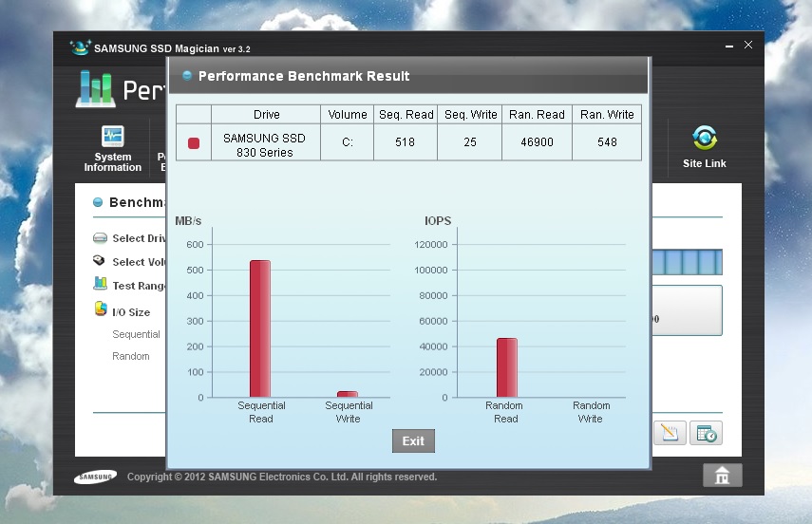The height and width of the screenshot is (524, 812).
Task: Minimize the SSD Magician window
Action: coord(729,47)
